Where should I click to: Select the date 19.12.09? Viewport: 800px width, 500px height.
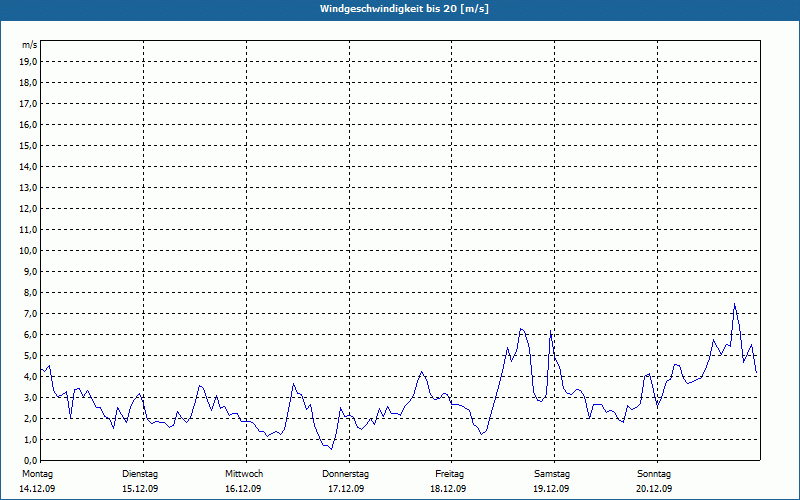[x=551, y=489]
